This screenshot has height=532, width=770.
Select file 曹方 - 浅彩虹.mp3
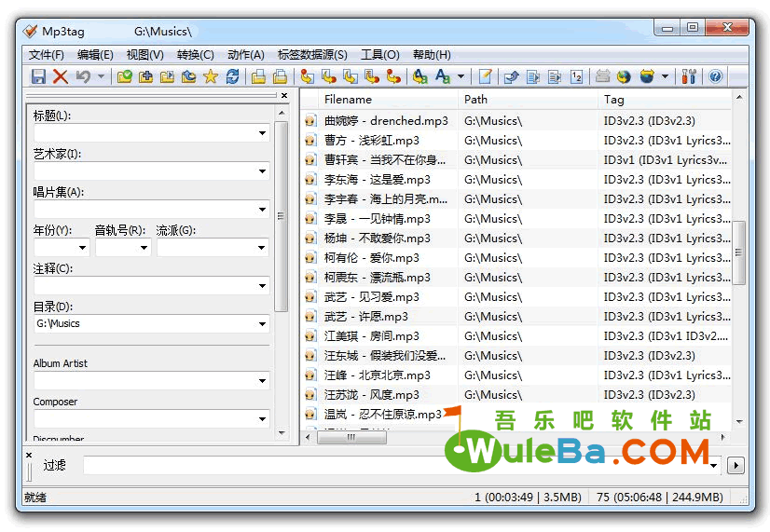click(372, 141)
